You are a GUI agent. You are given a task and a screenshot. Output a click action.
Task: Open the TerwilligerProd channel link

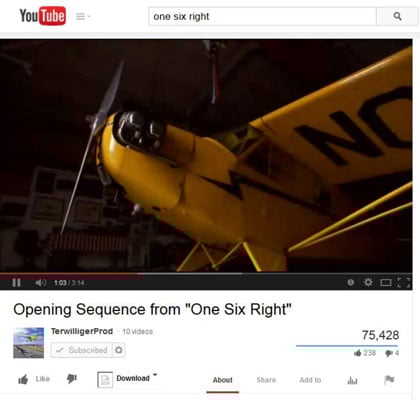click(82, 331)
